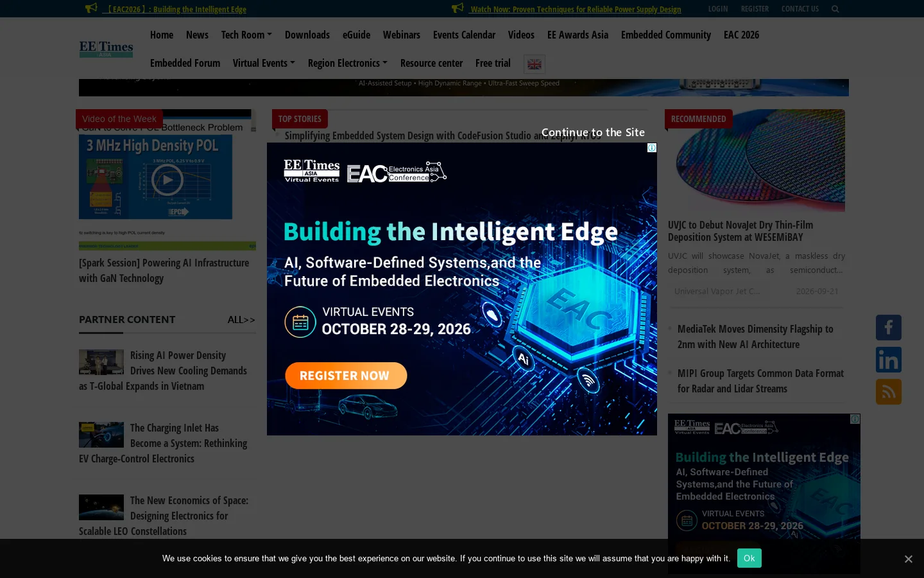Click the LOGIN link

coord(718,9)
